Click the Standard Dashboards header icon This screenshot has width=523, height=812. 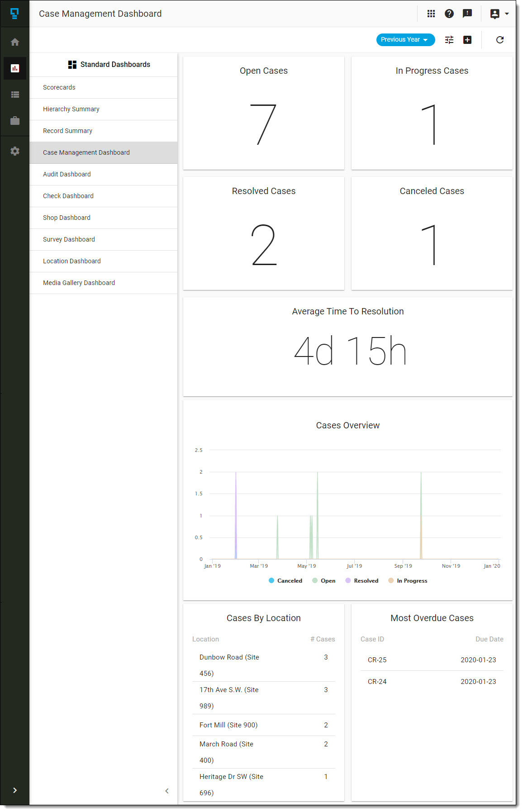click(x=72, y=65)
